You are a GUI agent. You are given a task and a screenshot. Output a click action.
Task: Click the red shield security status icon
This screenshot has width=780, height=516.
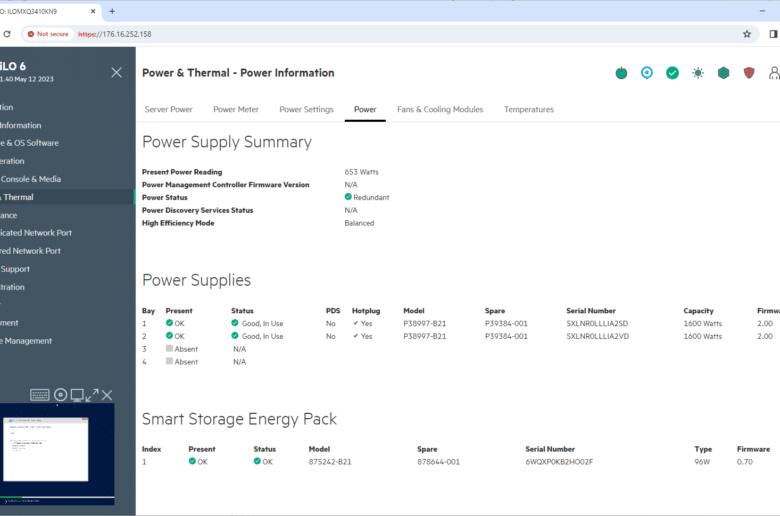click(x=749, y=73)
